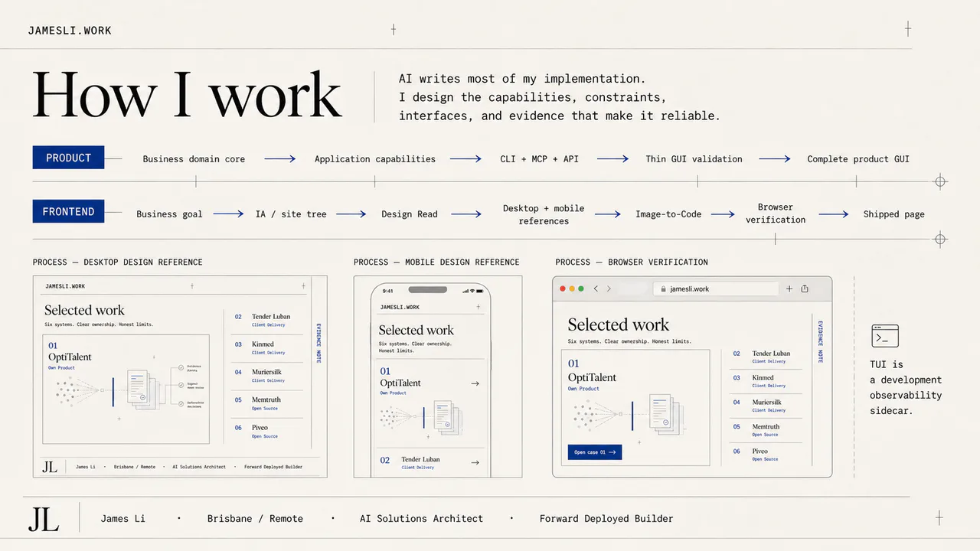The image size is (980, 551).
Task: Click the share icon in the browser mockup toolbar
Action: click(x=805, y=289)
